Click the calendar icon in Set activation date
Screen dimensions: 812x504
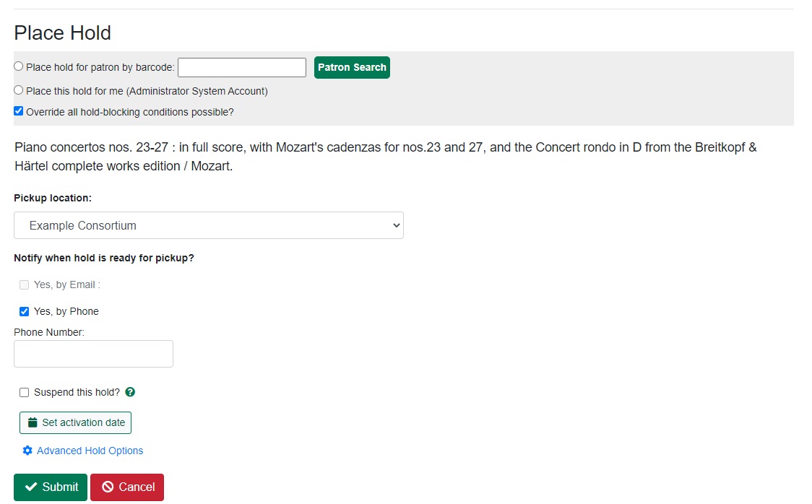coord(32,422)
